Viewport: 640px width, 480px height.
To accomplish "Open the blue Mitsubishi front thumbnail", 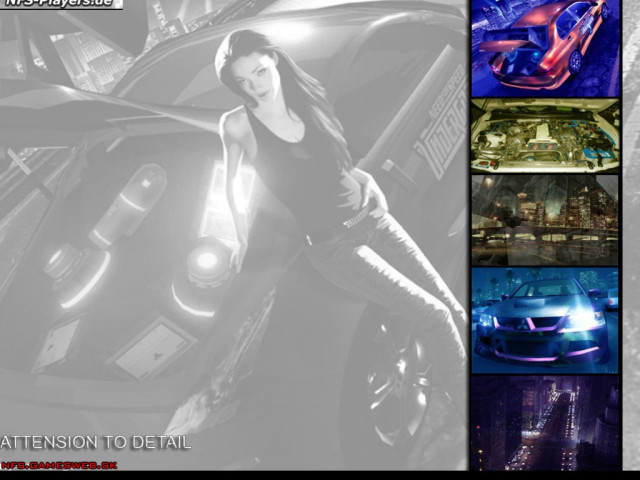I will [x=545, y=320].
